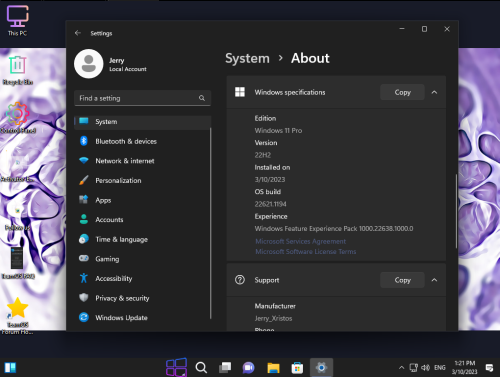
Task: Open Task View on the taskbar
Action: pos(225,368)
